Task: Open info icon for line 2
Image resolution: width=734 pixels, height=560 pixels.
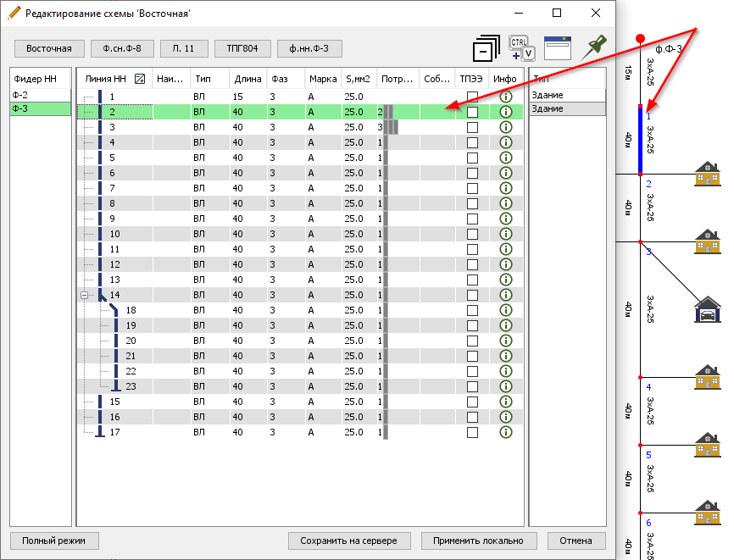Action: (x=505, y=112)
